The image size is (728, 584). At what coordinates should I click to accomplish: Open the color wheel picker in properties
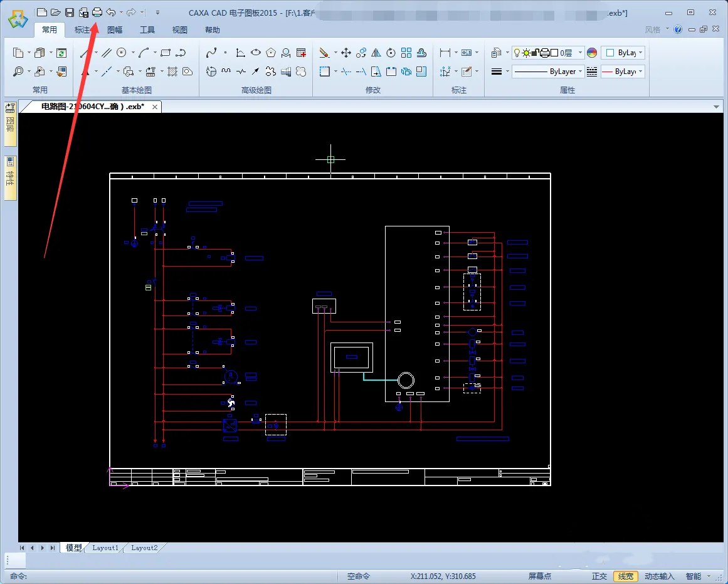pyautogui.click(x=592, y=53)
